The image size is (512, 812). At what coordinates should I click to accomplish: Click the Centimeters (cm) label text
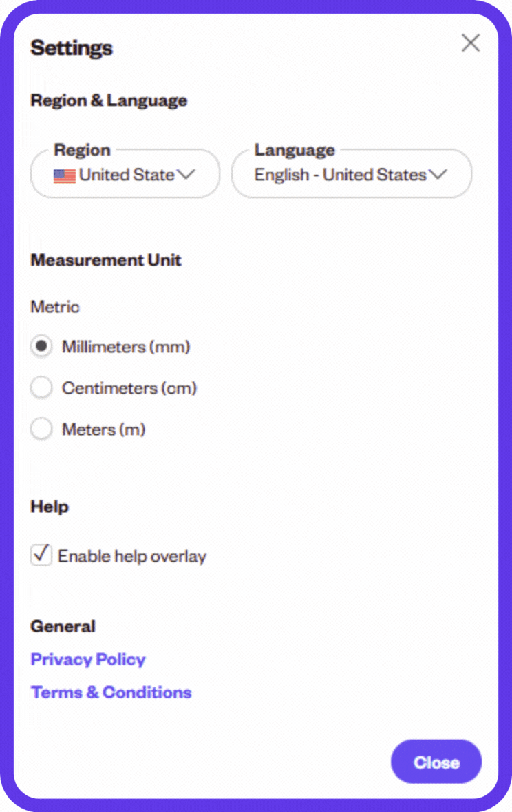(129, 388)
